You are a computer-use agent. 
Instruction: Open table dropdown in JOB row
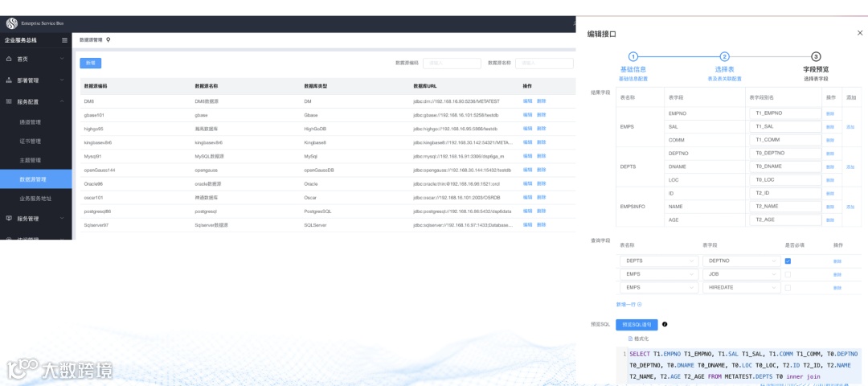[x=659, y=274]
